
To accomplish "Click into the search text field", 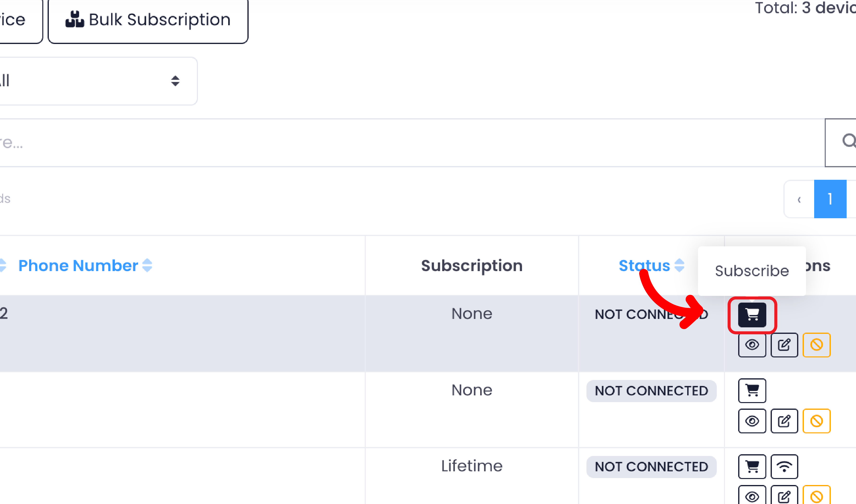I will (x=408, y=143).
